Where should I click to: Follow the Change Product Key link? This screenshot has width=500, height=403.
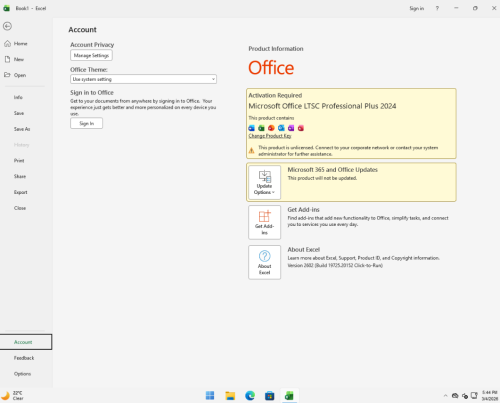[x=270, y=136]
